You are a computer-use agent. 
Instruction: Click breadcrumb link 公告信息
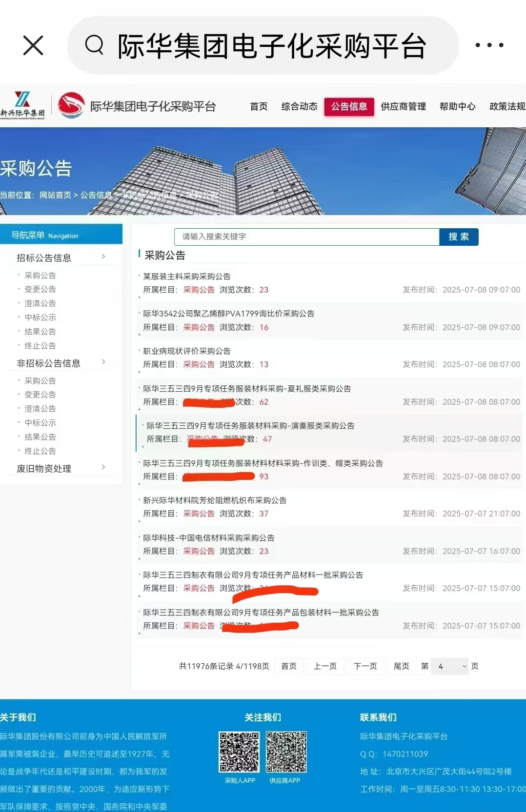pos(96,195)
